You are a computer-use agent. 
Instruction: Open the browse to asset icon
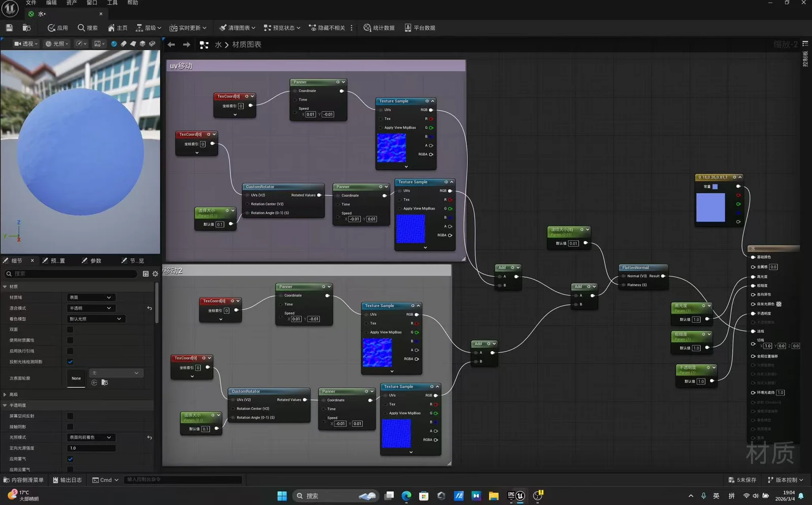pos(27,28)
